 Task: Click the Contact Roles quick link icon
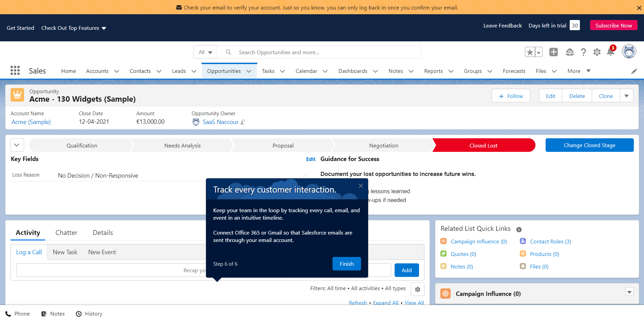(x=523, y=241)
